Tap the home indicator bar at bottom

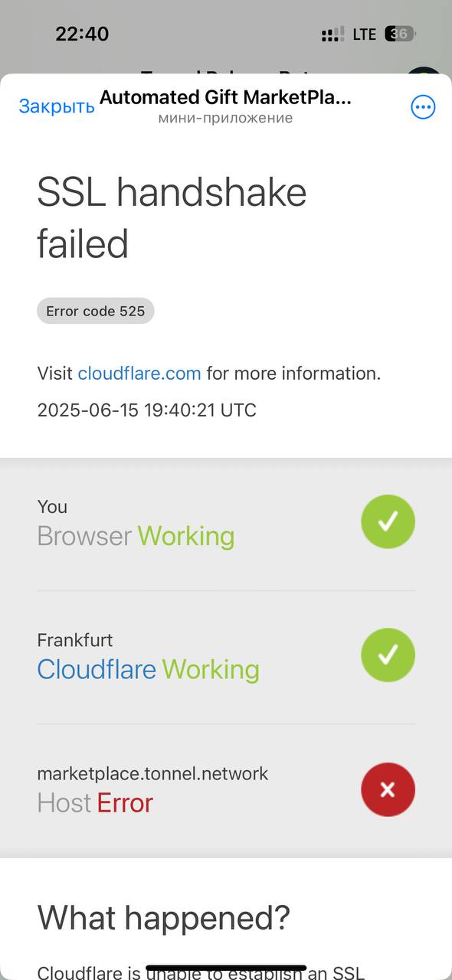(226, 968)
